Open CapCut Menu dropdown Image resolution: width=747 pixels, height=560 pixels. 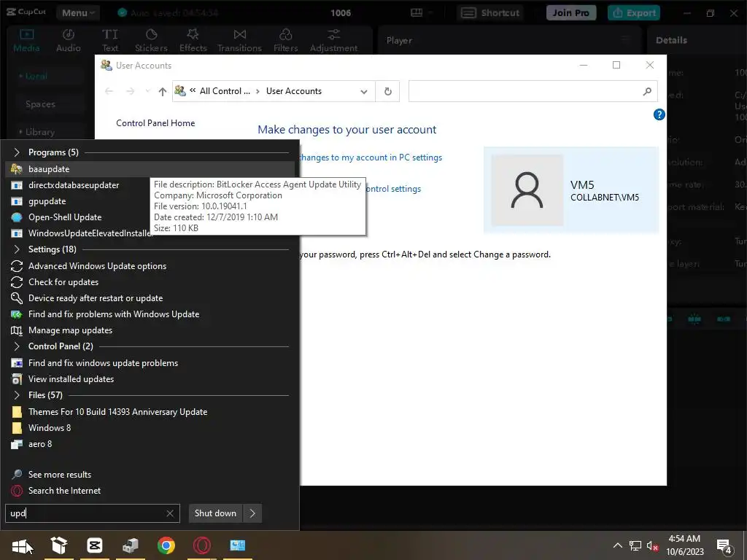point(77,13)
